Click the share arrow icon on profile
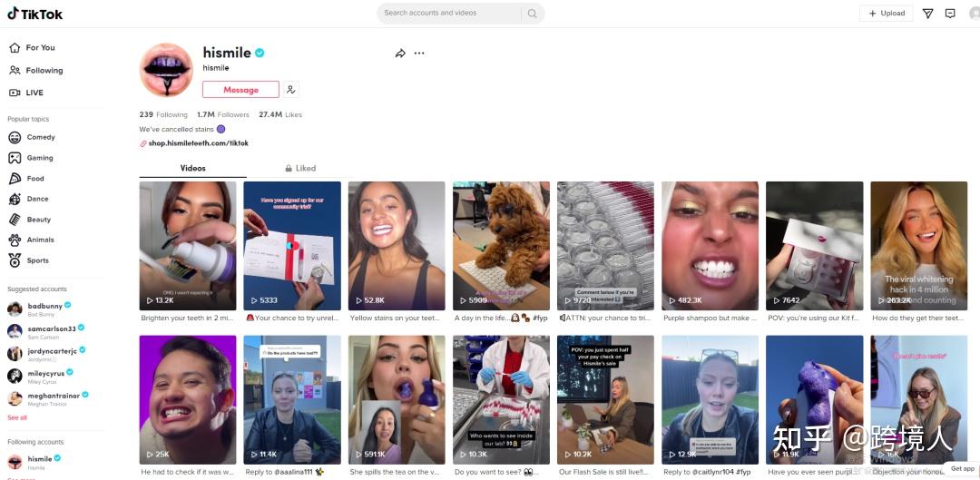 pyautogui.click(x=401, y=54)
